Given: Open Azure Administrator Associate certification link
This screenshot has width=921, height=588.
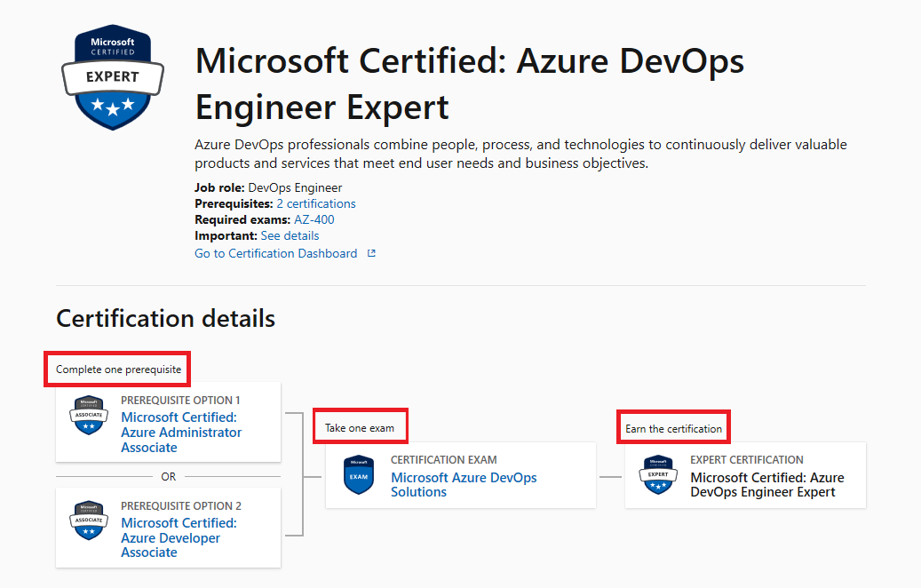Looking at the screenshot, I should click(181, 433).
